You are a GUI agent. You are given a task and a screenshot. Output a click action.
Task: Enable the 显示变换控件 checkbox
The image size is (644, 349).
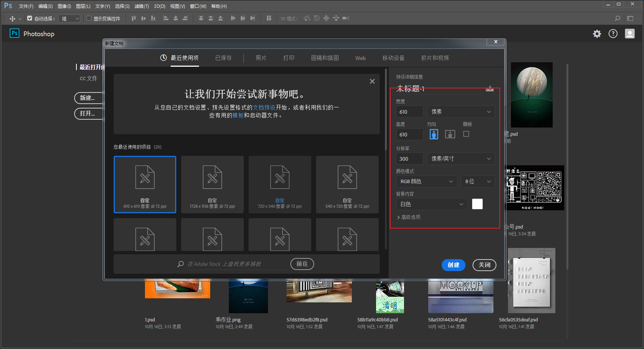89,18
